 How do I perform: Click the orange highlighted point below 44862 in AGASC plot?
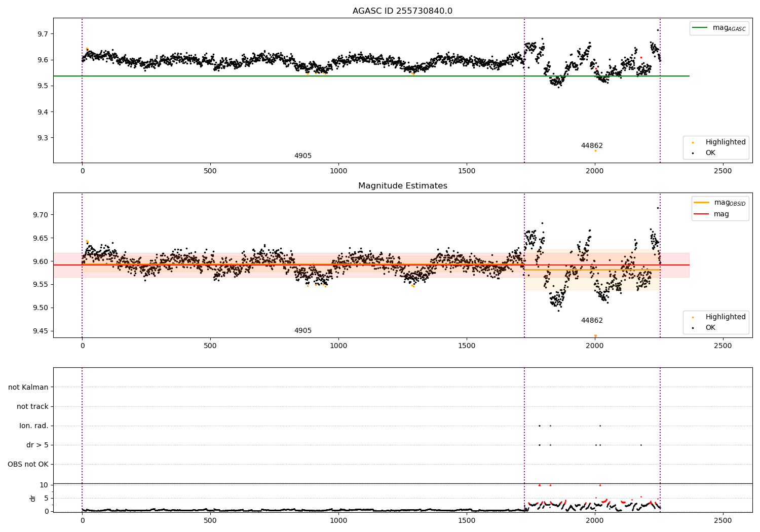tap(595, 150)
